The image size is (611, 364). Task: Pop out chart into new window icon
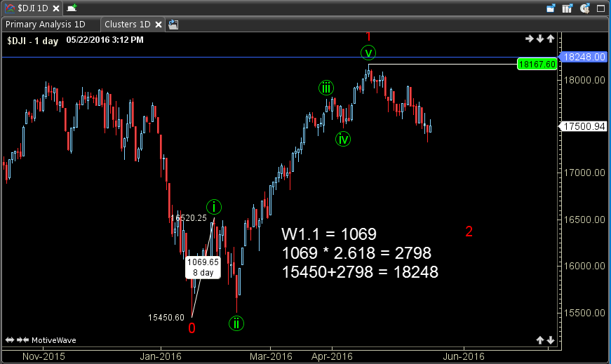(x=551, y=8)
